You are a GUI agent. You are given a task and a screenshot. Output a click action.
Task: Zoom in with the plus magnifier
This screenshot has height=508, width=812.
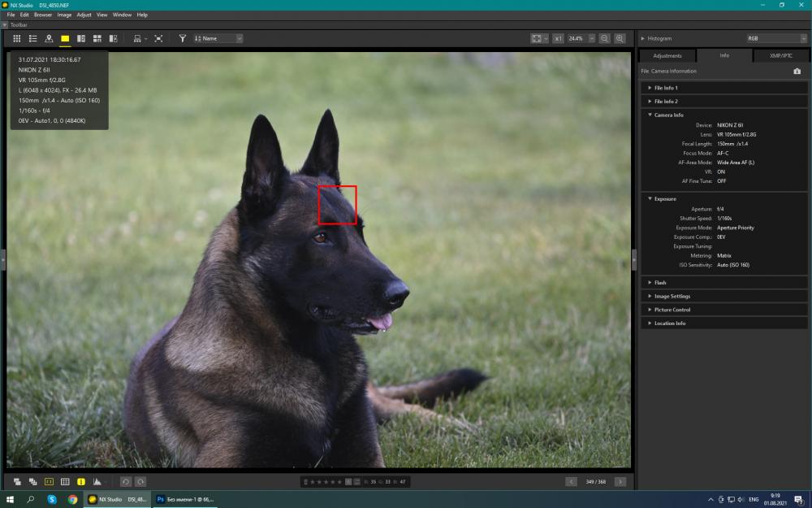(620, 38)
